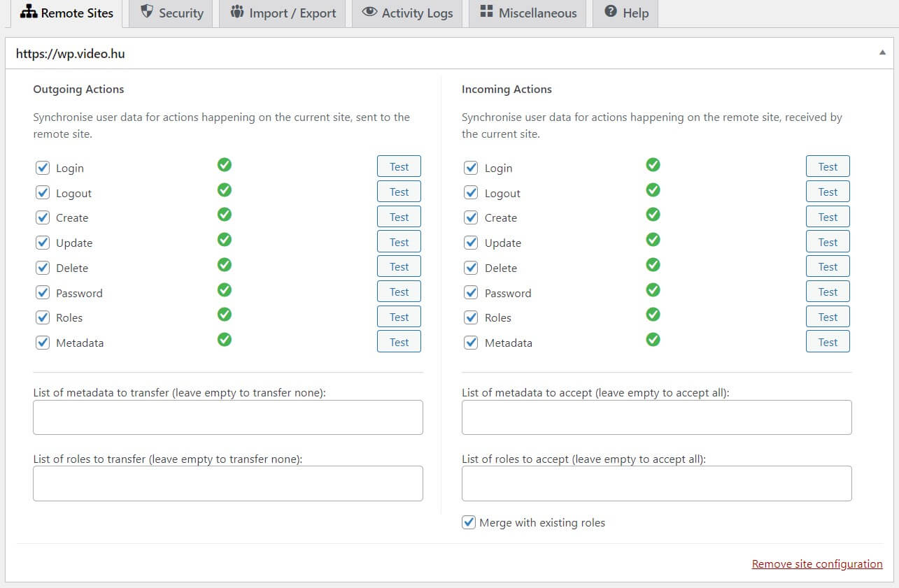Toggle the outgoing Create checkbox

coord(43,217)
